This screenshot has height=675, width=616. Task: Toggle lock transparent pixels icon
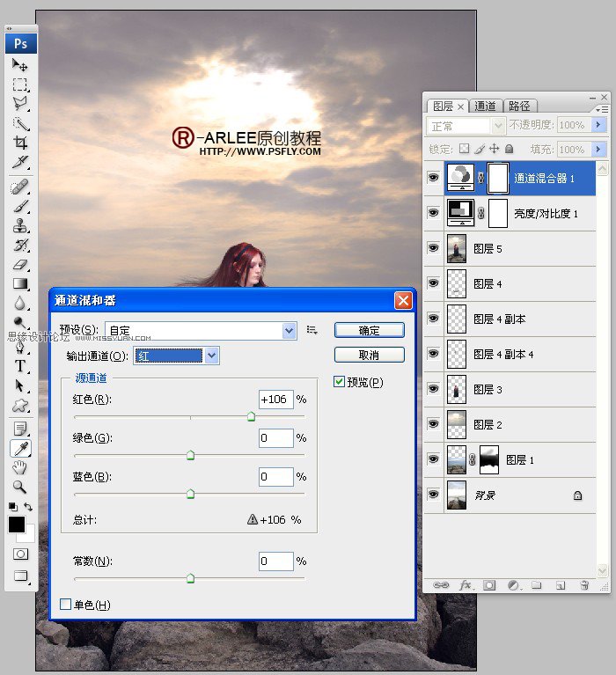point(464,149)
